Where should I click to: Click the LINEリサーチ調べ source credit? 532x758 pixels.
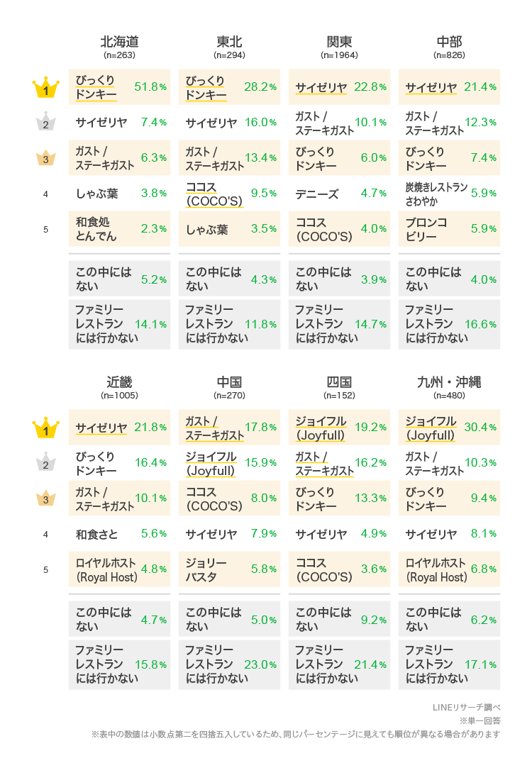[x=466, y=707]
